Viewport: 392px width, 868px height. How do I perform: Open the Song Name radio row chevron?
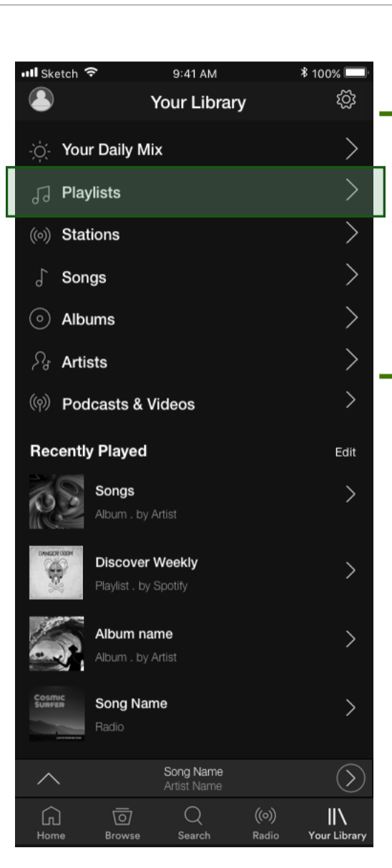pos(351,709)
